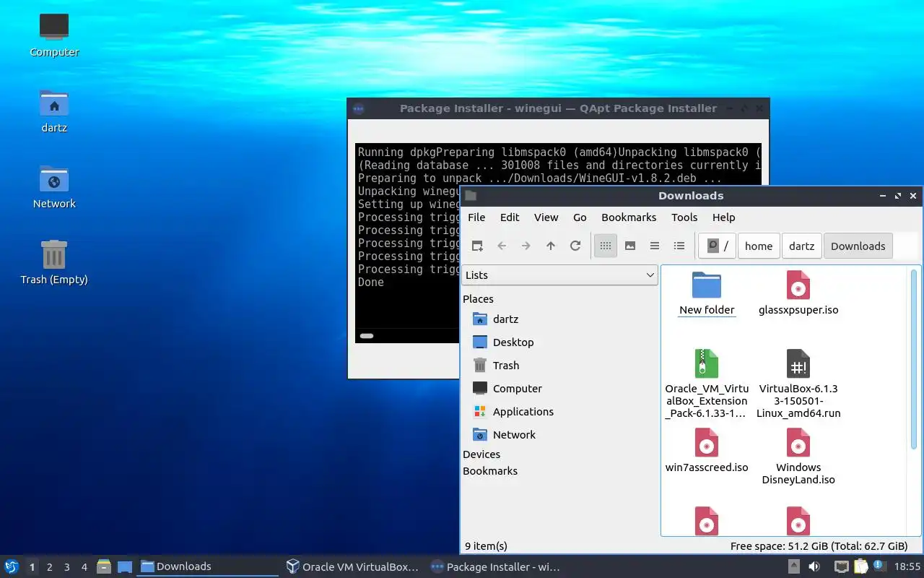Activate Oracle VM VirtualBox taskbar button

click(x=353, y=566)
